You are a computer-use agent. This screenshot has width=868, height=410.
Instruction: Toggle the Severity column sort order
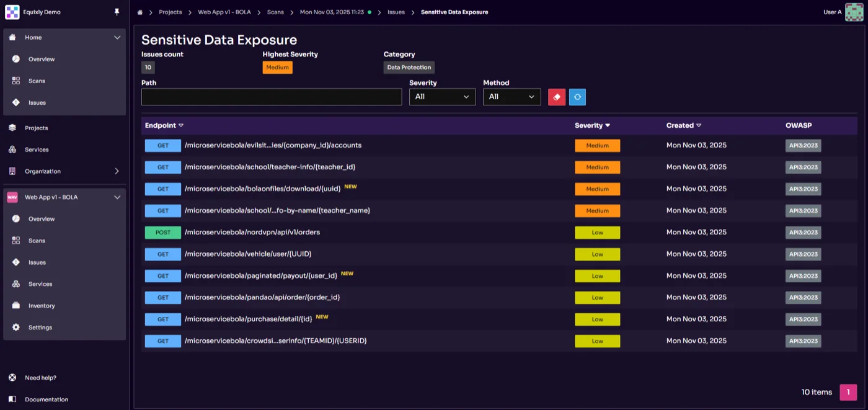(x=609, y=125)
